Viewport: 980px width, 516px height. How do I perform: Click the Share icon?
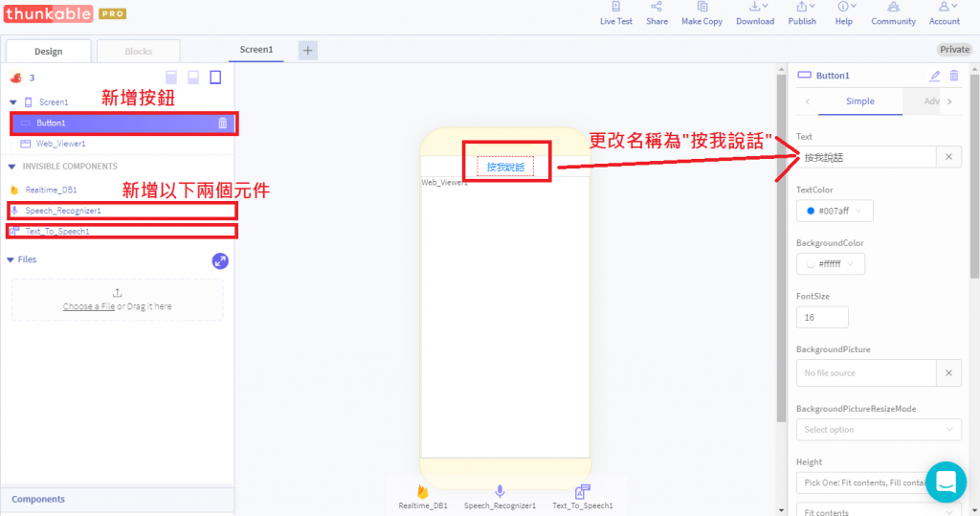(x=657, y=7)
